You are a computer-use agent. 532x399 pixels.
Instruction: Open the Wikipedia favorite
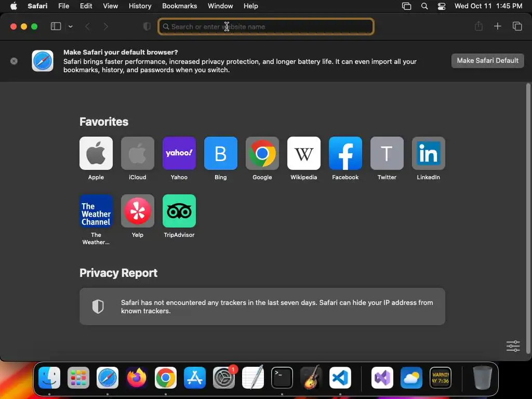(303, 153)
